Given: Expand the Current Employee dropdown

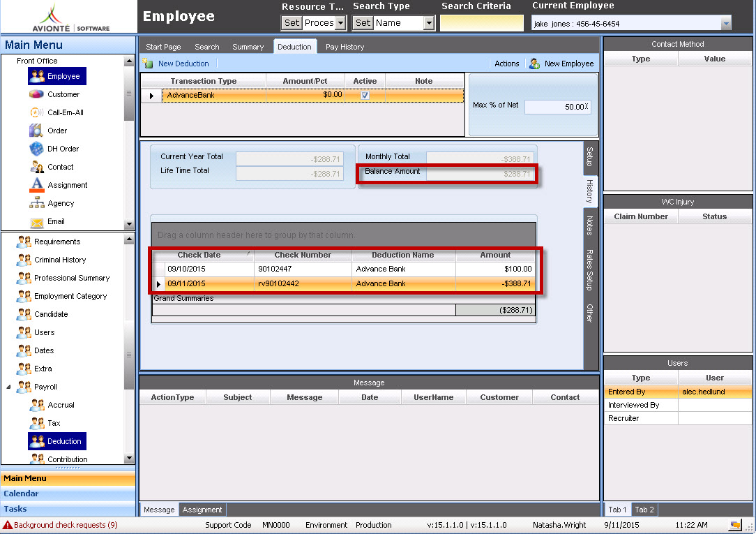Looking at the screenshot, I should click(x=725, y=24).
